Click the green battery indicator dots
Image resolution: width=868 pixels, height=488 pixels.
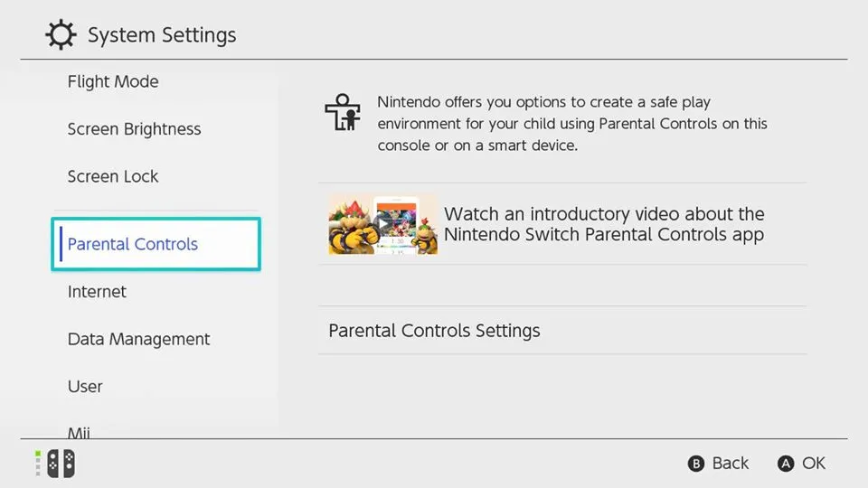(38, 463)
